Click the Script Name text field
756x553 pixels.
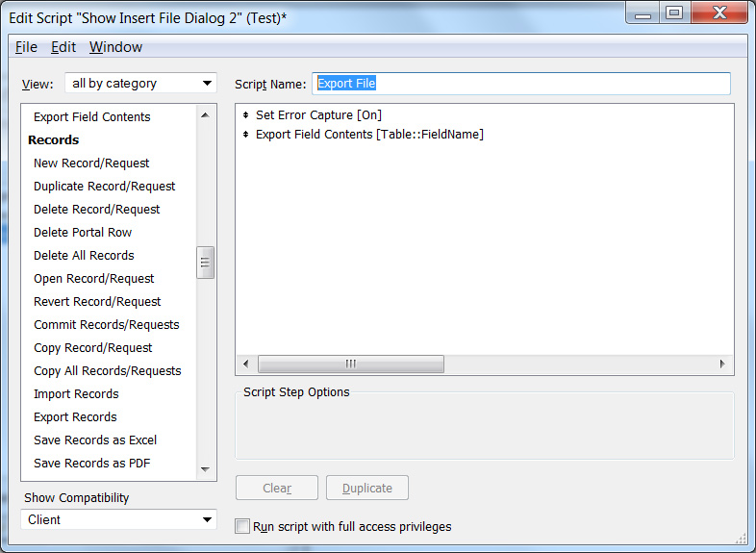click(x=520, y=84)
